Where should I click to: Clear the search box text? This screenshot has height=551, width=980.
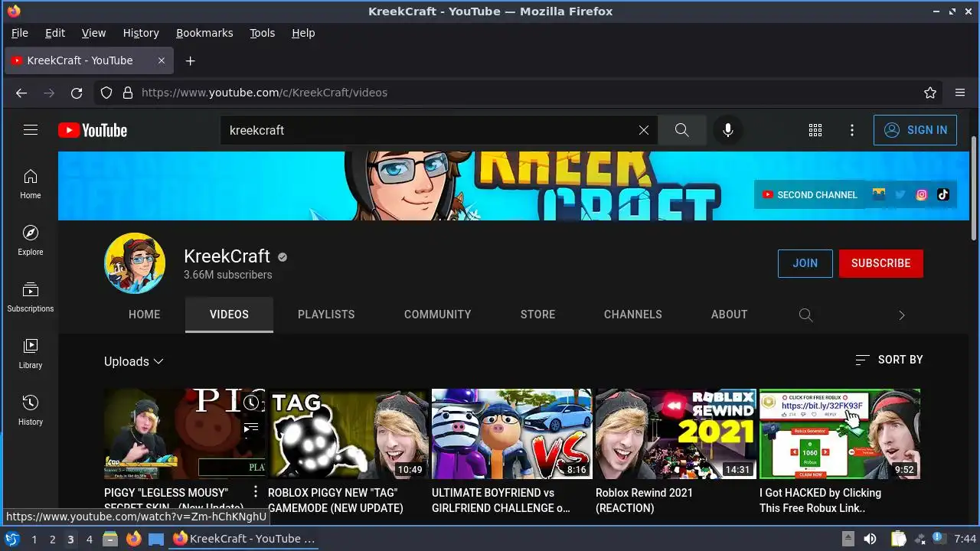pos(644,130)
